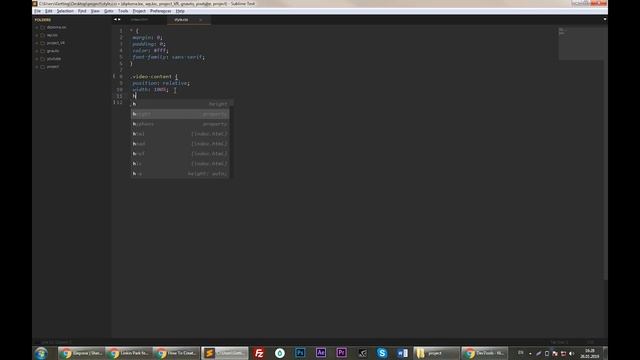Open the green circular app taskbar icon
Viewport: 640px width, 360px height.
[280, 353]
